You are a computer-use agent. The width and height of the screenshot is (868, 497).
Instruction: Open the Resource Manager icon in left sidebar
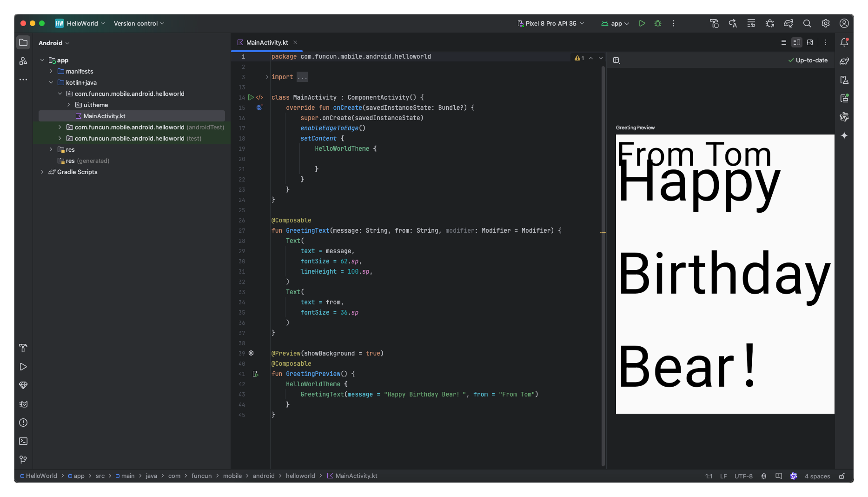23,61
